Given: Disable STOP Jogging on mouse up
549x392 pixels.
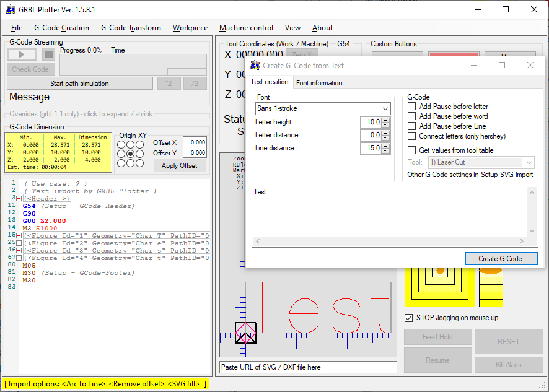Looking at the screenshot, I should [408, 320].
